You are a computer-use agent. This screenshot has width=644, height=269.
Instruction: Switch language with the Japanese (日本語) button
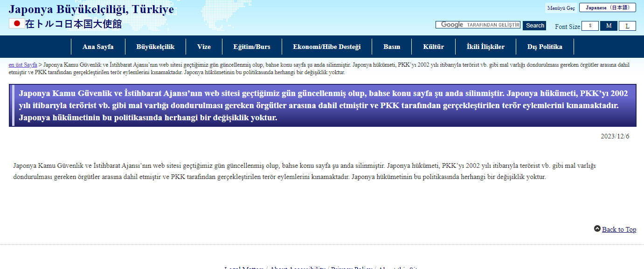(607, 8)
